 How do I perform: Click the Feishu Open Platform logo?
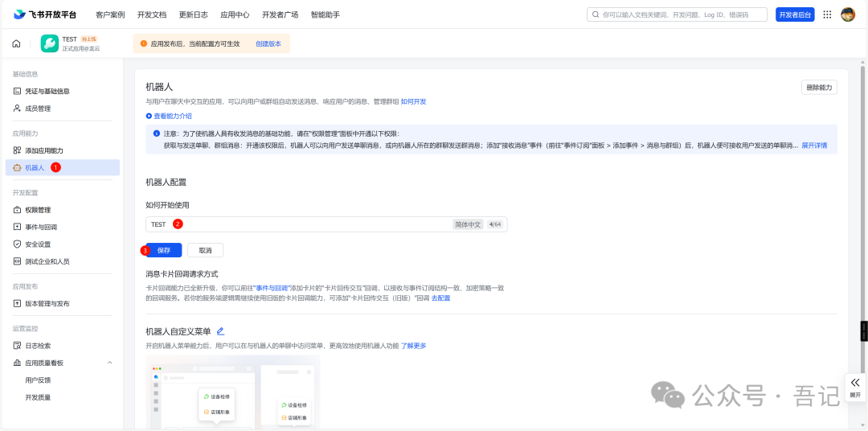click(x=45, y=14)
